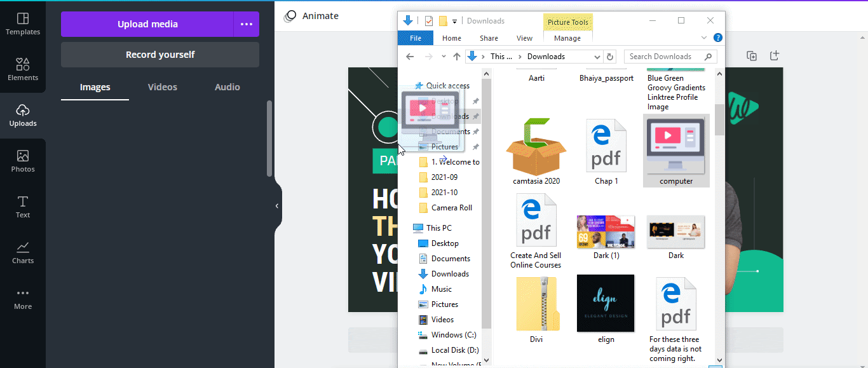This screenshot has width=868, height=368.
Task: Click the Uploads panel vertical scrollbar
Action: click(269, 139)
